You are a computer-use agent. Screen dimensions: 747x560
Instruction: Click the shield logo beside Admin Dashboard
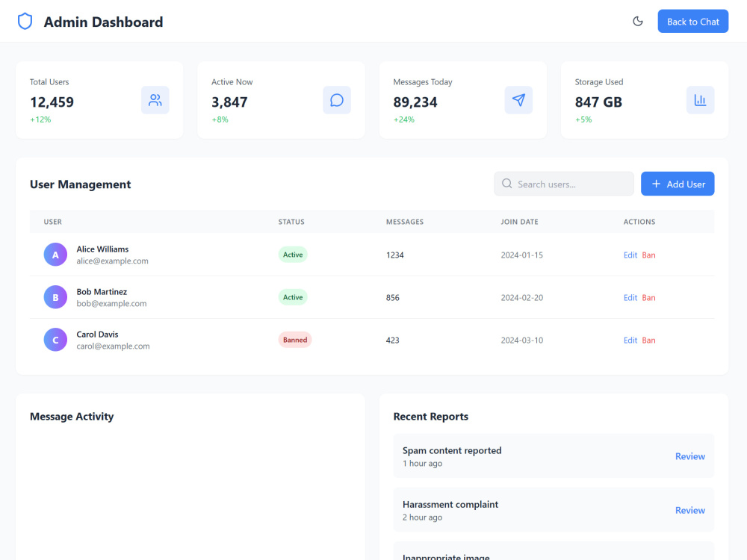25,22
